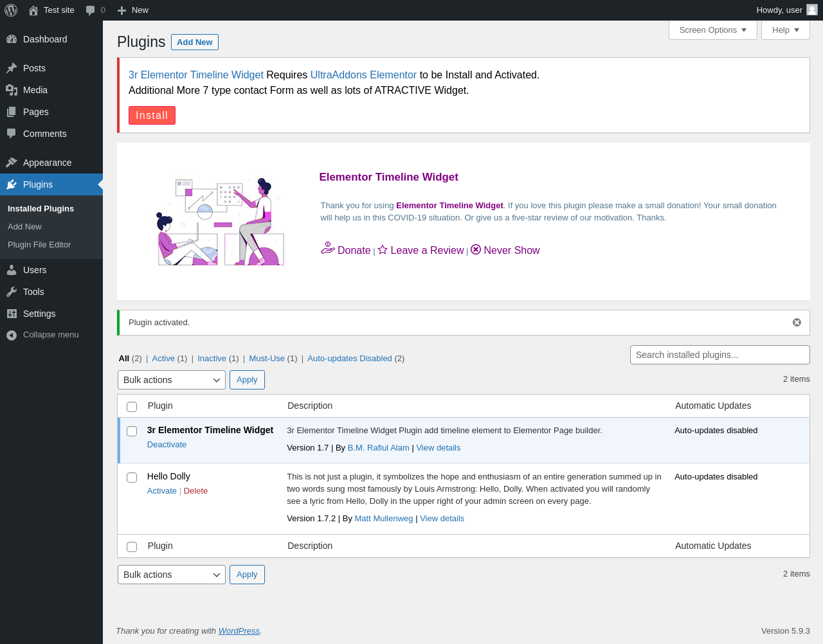Click Auto-updates disabled for Hello Dolly
823x644 pixels.
tap(716, 477)
